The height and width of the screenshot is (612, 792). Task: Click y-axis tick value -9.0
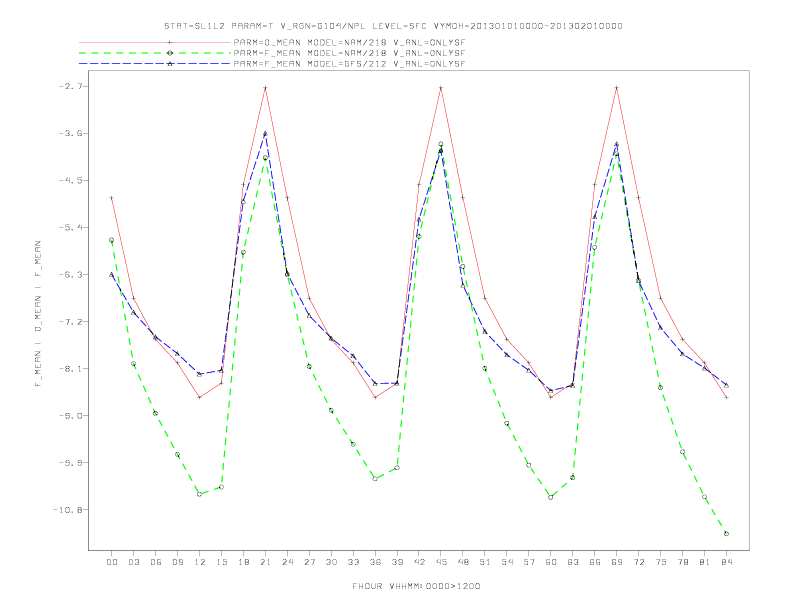tap(70, 416)
